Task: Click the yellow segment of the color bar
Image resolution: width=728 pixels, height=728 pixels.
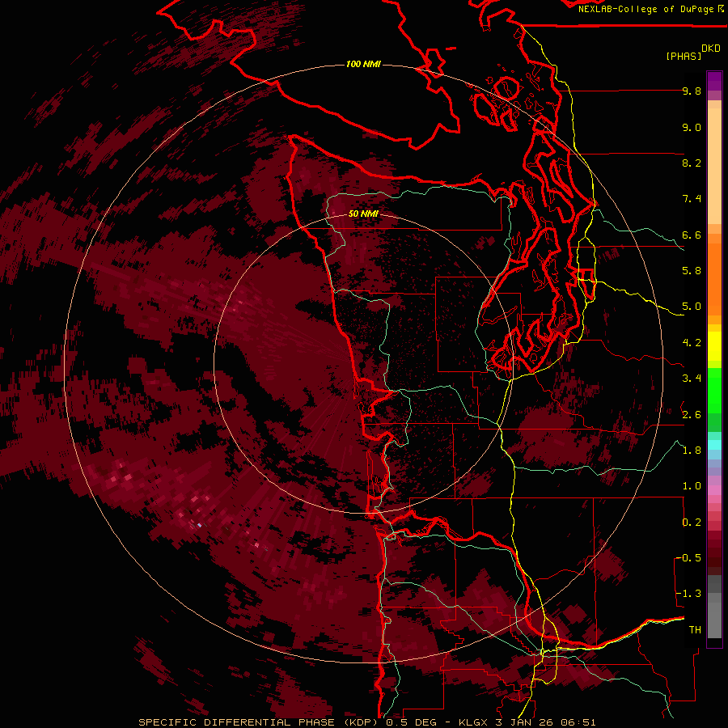Action: (714, 346)
